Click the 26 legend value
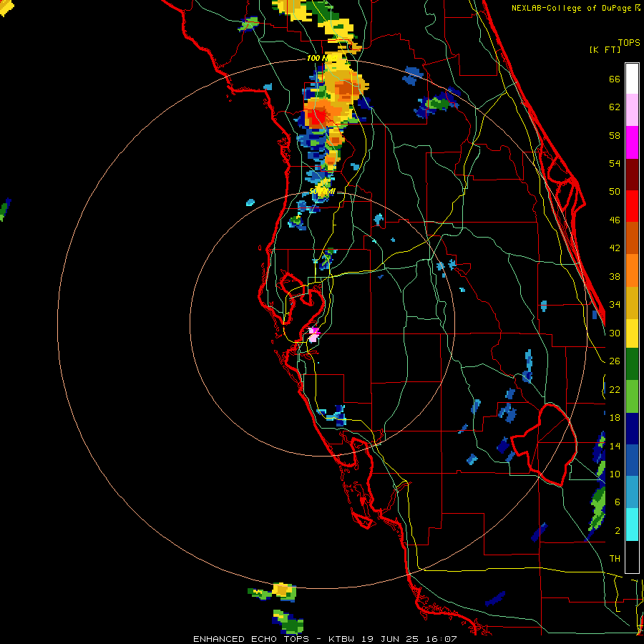The width and height of the screenshot is (644, 644). click(615, 361)
